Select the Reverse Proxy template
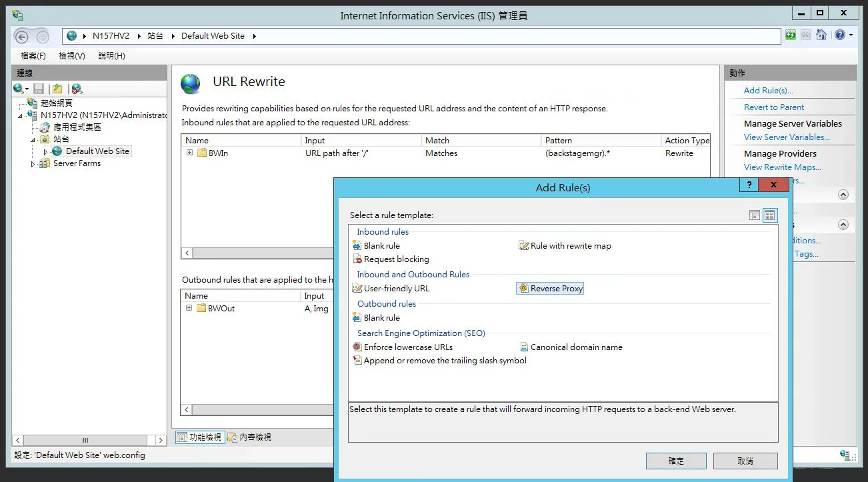This screenshot has width=868, height=482. coord(551,288)
